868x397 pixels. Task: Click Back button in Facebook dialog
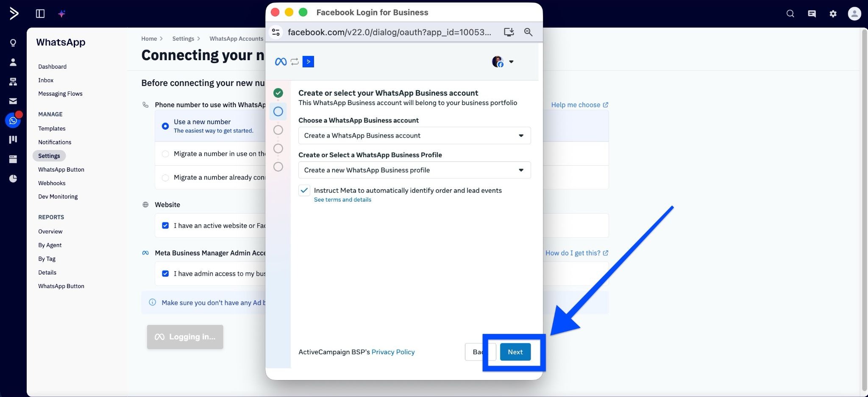click(480, 352)
